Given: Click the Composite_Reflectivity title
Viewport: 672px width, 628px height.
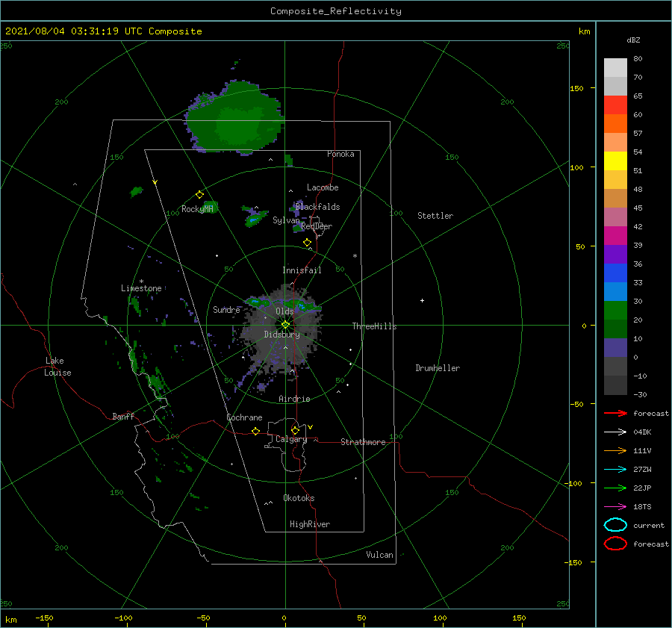Looking at the screenshot, I should point(336,11).
